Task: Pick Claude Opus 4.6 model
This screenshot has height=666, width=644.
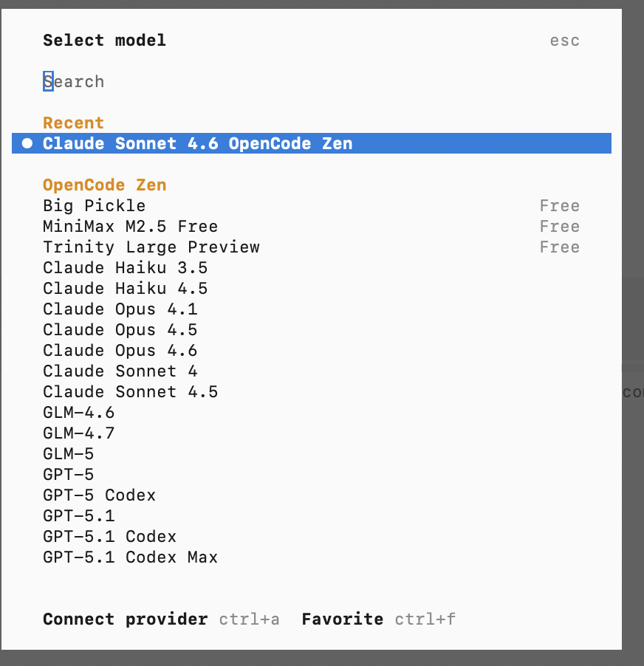Action: coord(120,350)
